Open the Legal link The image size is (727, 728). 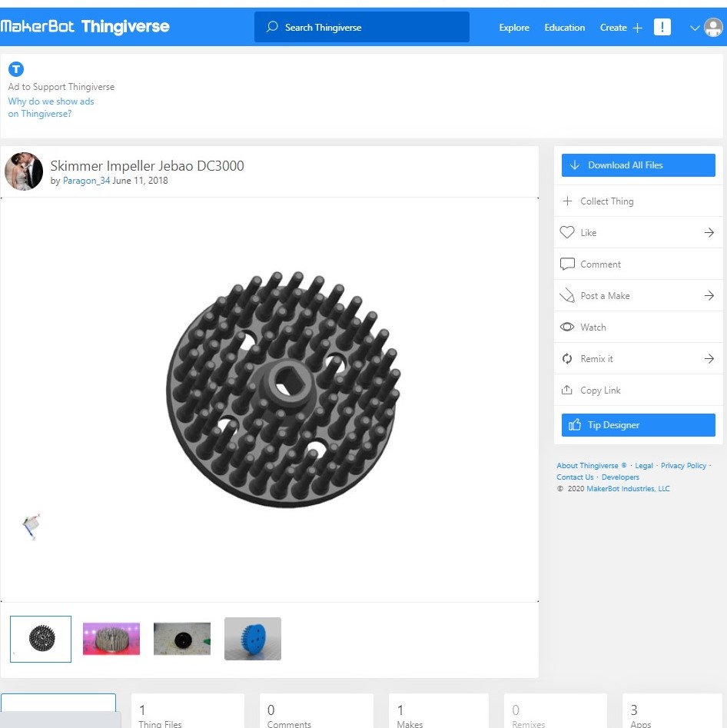coord(644,465)
